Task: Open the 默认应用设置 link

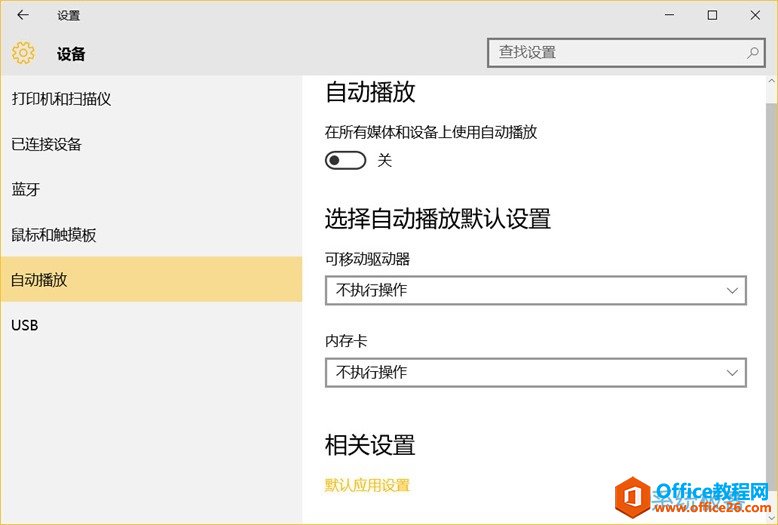Action: click(367, 485)
